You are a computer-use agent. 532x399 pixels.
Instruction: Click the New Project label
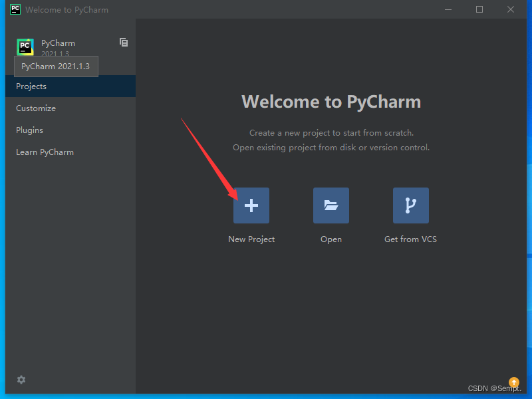pos(251,239)
